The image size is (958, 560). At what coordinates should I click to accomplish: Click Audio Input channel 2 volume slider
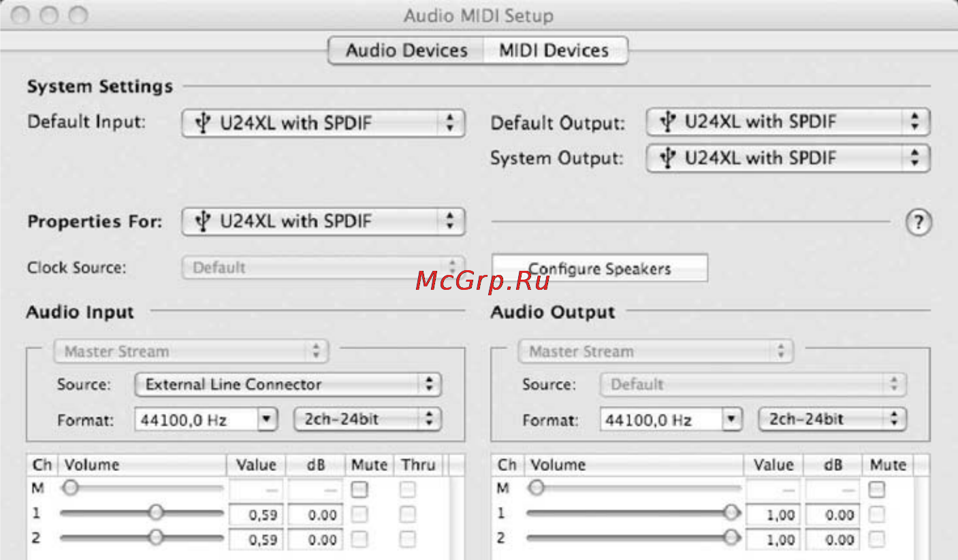pyautogui.click(x=142, y=538)
